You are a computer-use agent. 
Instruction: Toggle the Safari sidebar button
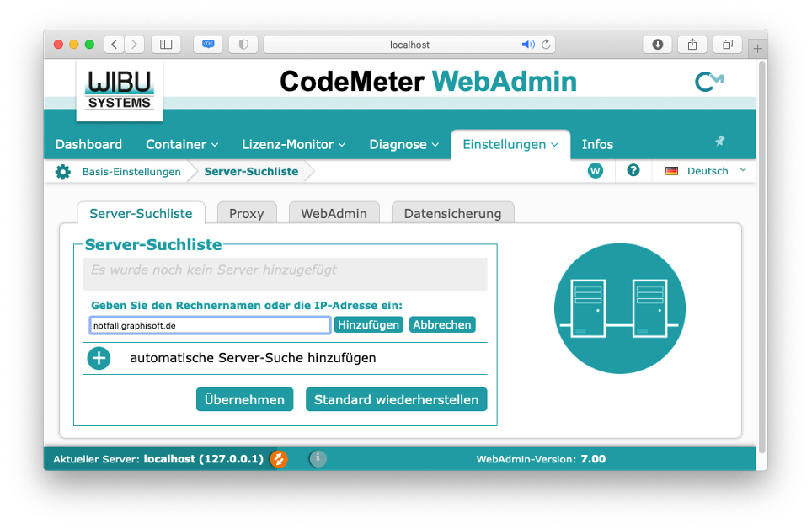[166, 45]
